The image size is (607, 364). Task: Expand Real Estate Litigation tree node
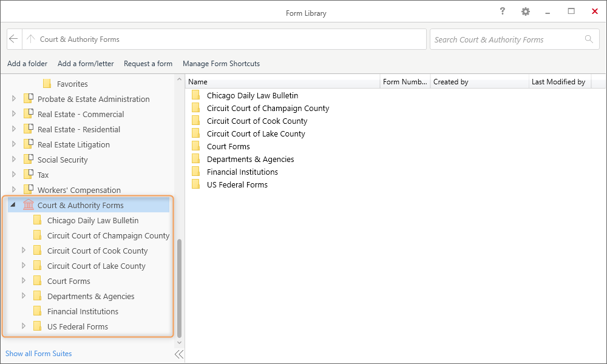[14, 144]
